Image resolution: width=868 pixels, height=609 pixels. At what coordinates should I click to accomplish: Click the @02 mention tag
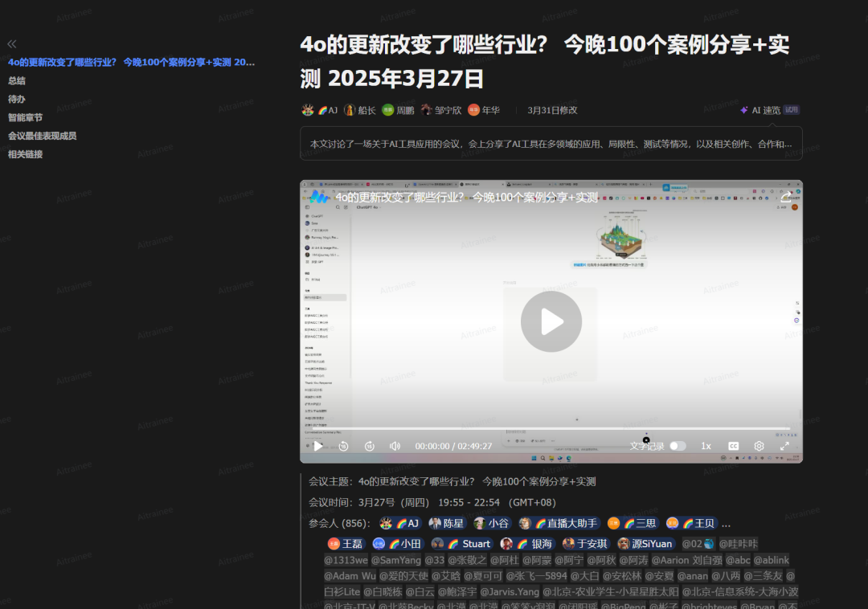(698, 544)
